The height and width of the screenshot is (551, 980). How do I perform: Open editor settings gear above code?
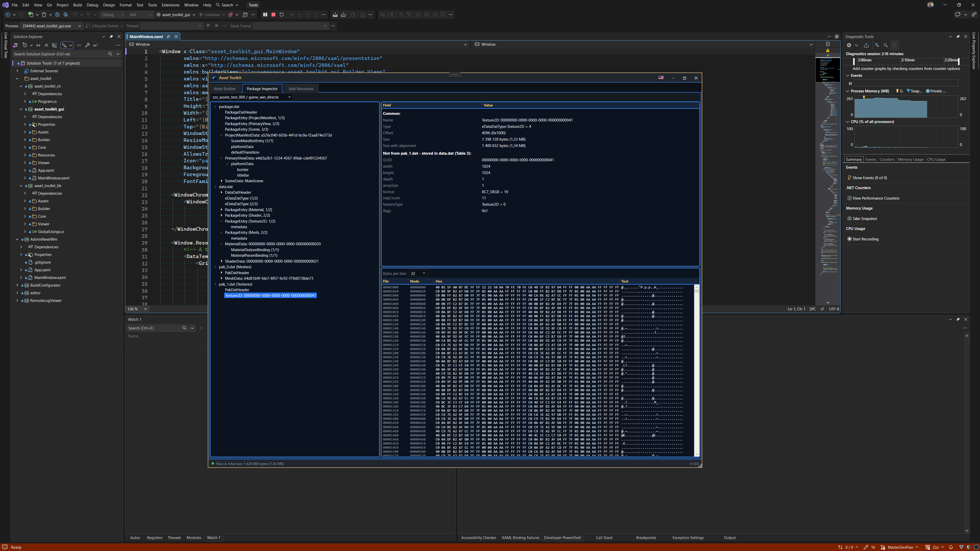tap(837, 36)
